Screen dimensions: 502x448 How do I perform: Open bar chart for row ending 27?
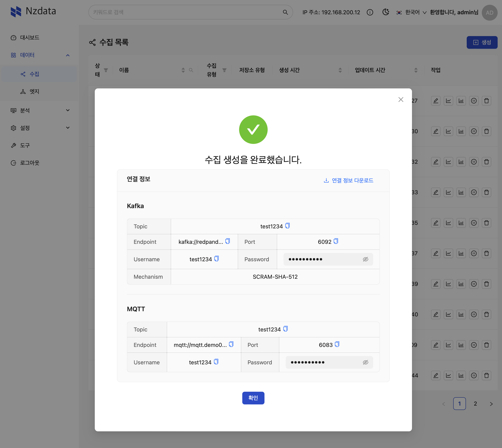461,101
